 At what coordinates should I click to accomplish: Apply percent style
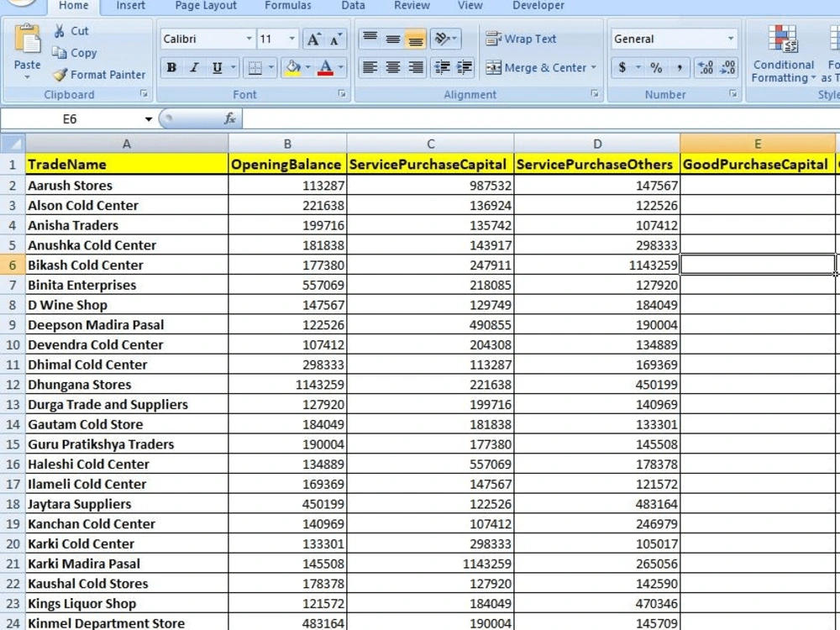656,67
